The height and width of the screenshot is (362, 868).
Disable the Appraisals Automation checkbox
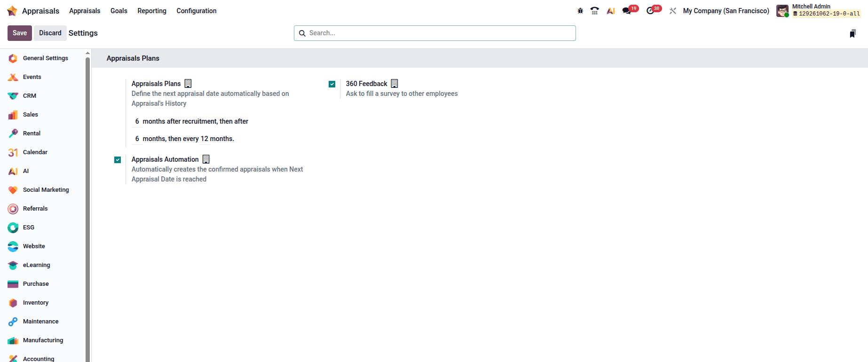118,160
